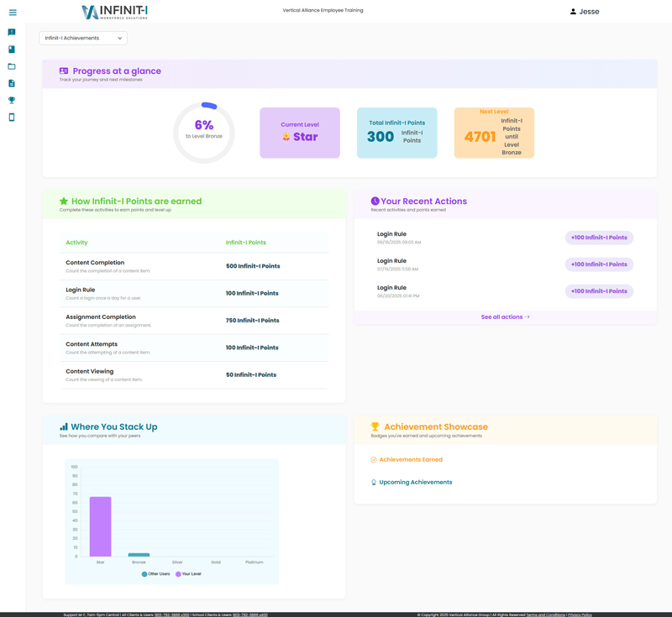
Task: Toggle the Other Users chart legend
Action: click(x=156, y=574)
